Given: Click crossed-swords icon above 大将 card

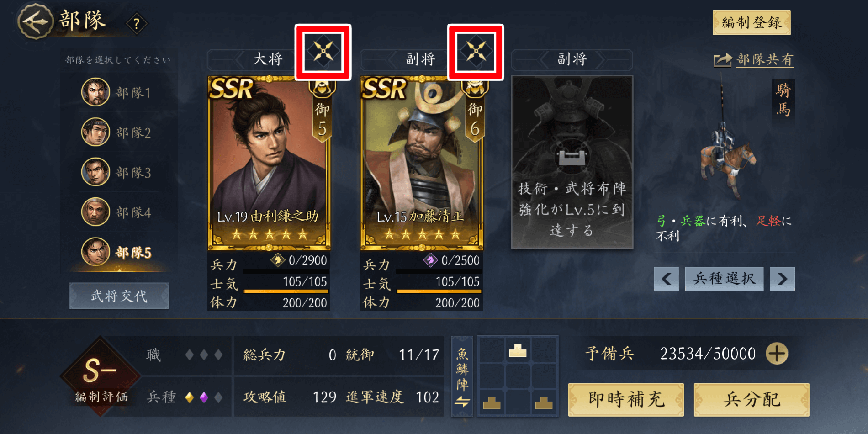Looking at the screenshot, I should tap(323, 52).
